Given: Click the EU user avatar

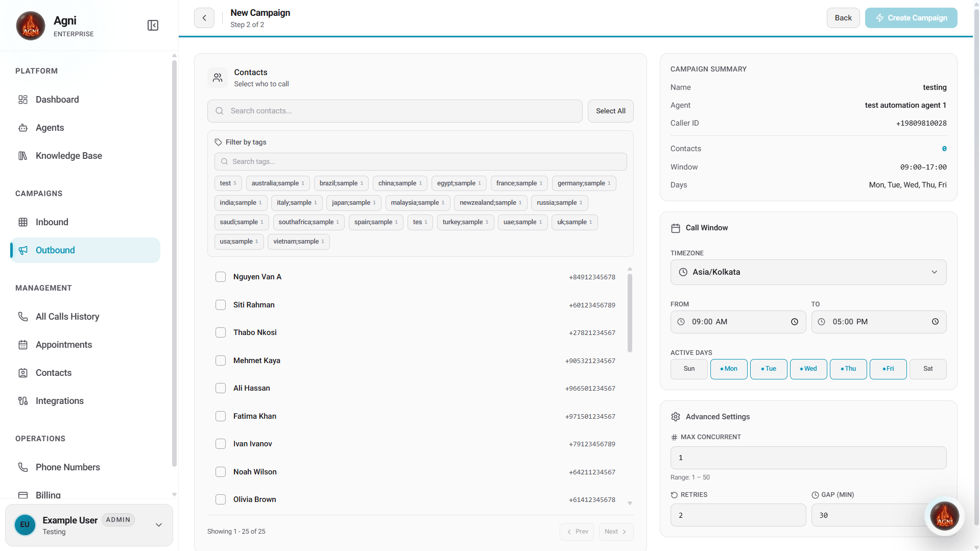Looking at the screenshot, I should pos(25,524).
